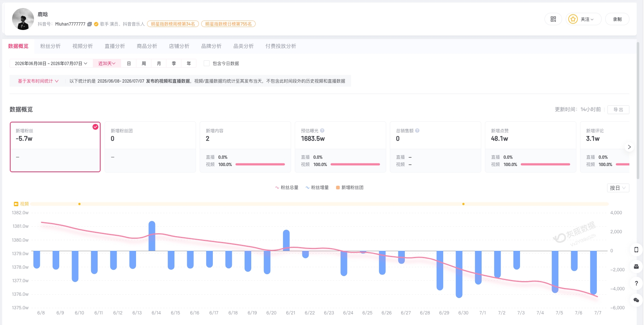Switch to 店铺分析 tab
The image size is (644, 325).
pyautogui.click(x=179, y=46)
